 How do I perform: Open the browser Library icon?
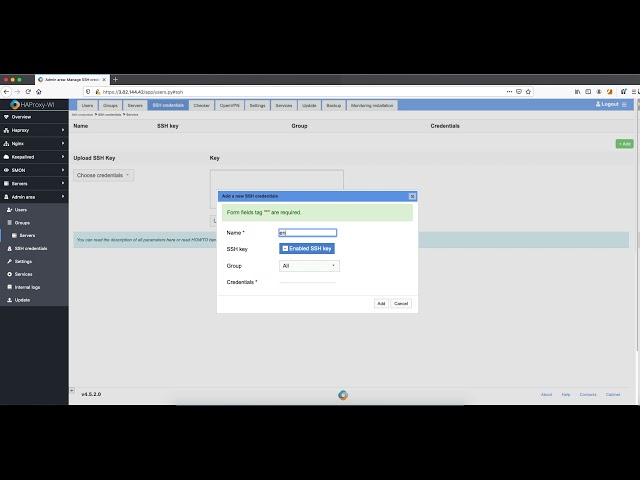578,92
